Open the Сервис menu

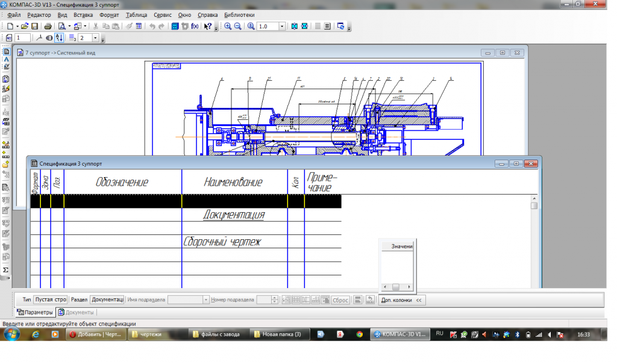tap(163, 15)
